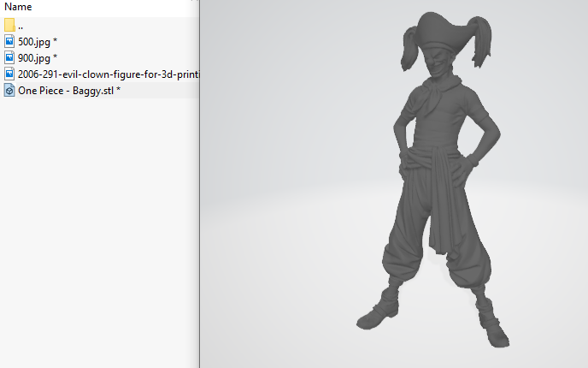
Task: Select the yellow folder icon for '..'
Action: pyautogui.click(x=9, y=25)
